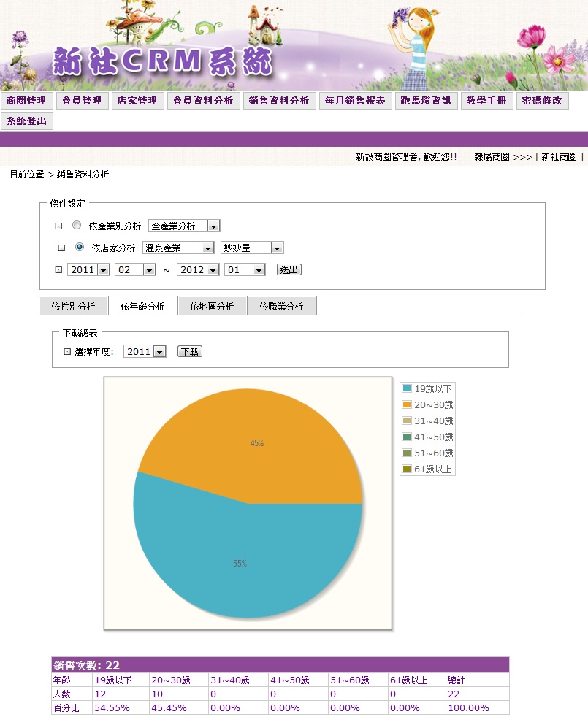This screenshot has width=588, height=725.
Task: Open the 溫泉產業 industry dropdown
Action: coord(178,248)
